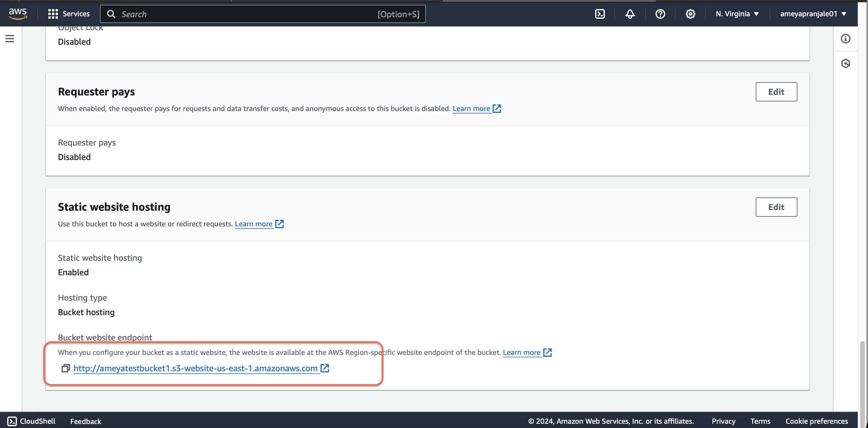Click the CloudShell icon in footer

(12, 421)
